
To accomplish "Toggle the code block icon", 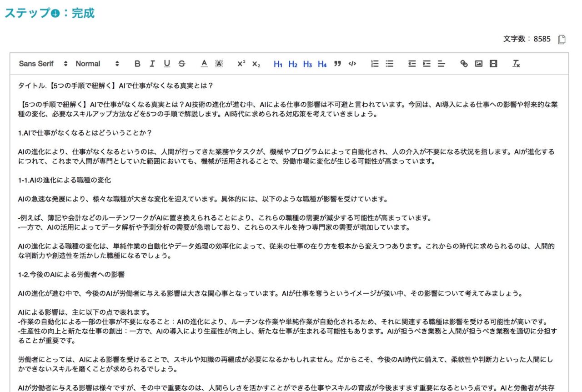I will (x=351, y=64).
